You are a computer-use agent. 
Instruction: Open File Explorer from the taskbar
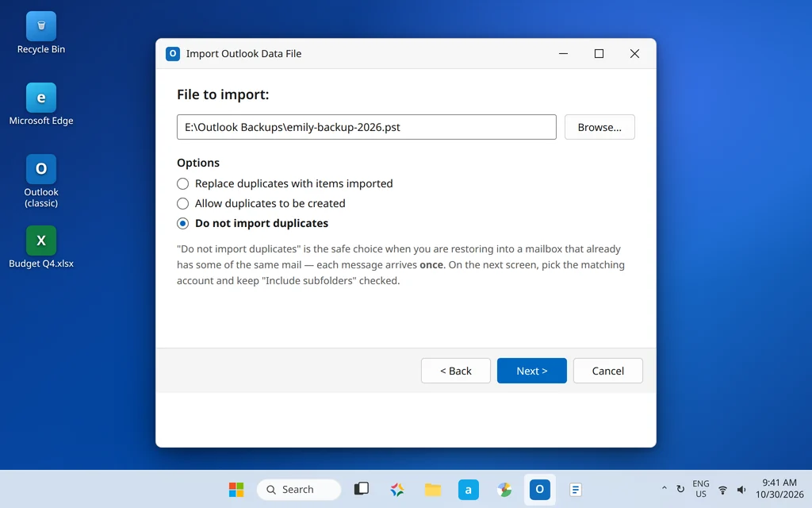click(x=433, y=489)
